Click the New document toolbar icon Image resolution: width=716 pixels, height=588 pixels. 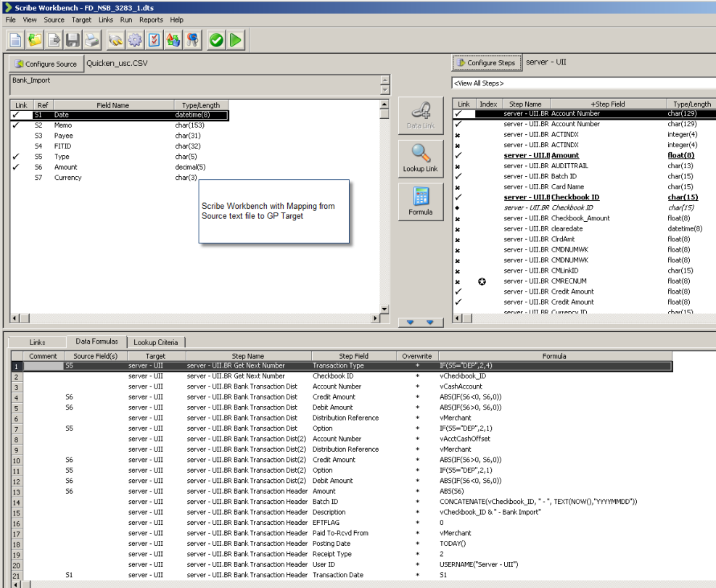click(x=15, y=40)
